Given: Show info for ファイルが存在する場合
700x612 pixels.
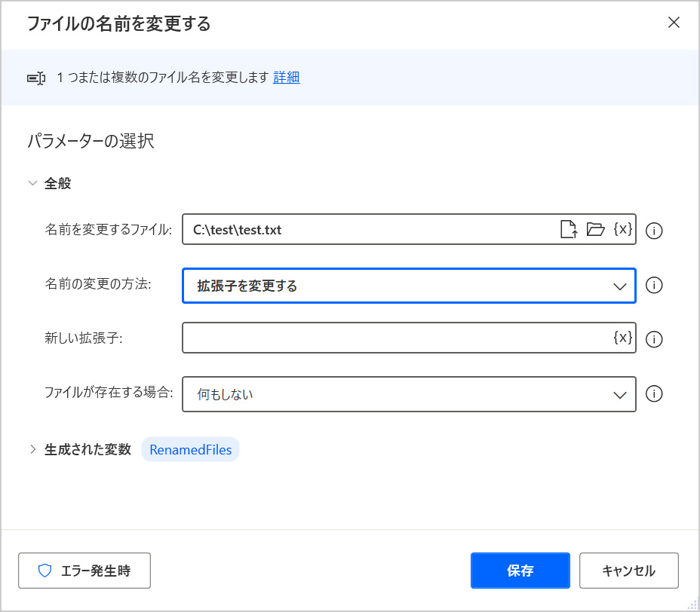Looking at the screenshot, I should (655, 394).
